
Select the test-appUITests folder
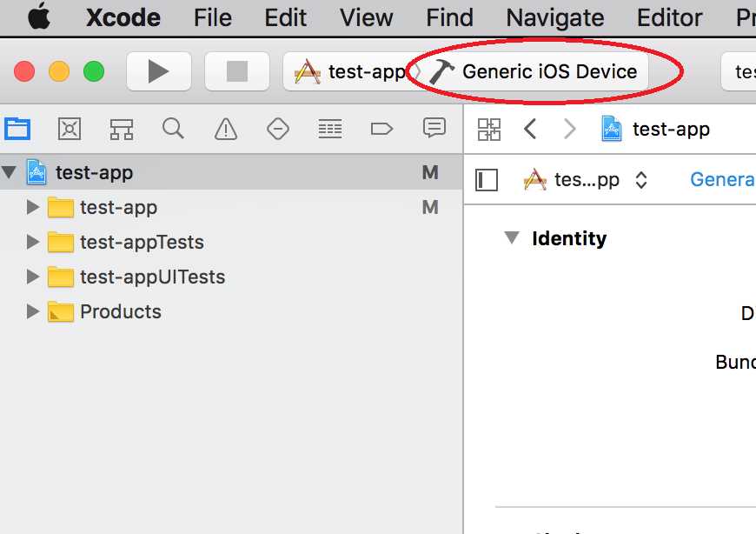[231, 277]
